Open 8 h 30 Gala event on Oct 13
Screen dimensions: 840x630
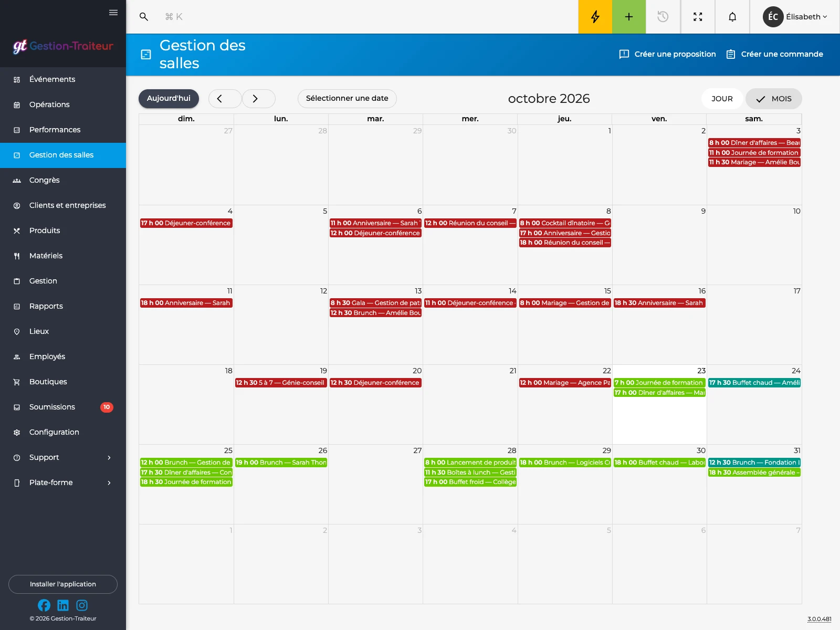click(x=376, y=303)
